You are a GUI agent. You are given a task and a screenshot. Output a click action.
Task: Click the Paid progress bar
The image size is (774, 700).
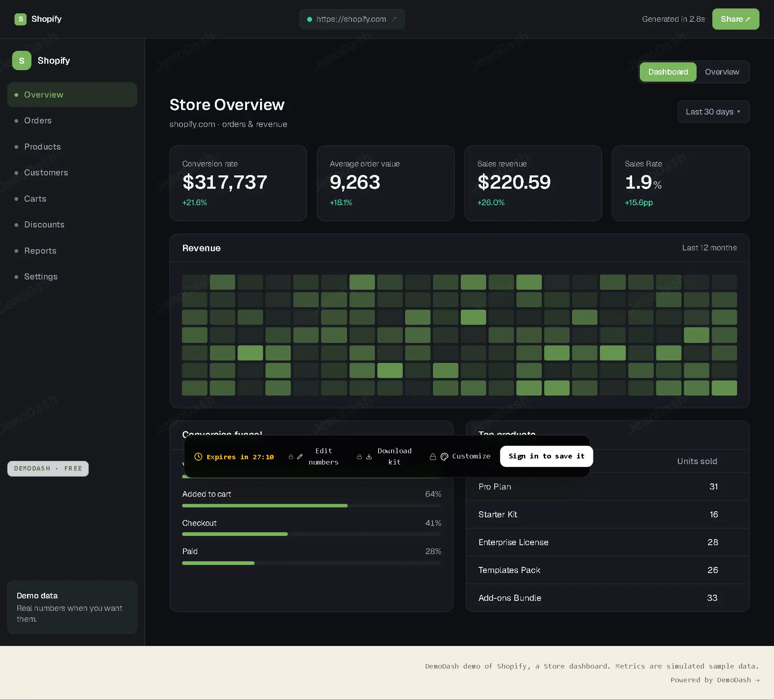[x=312, y=563]
